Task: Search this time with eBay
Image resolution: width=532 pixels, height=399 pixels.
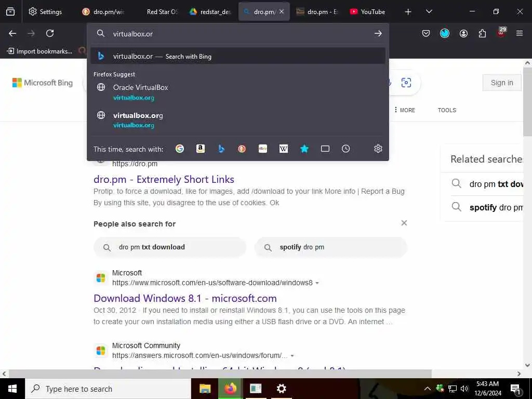Action: (262, 149)
